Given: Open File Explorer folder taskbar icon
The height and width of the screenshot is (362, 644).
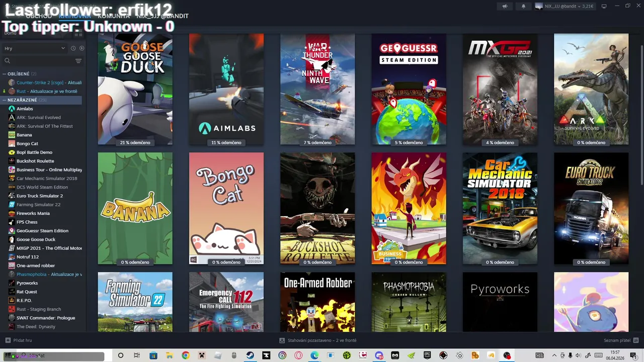Looking at the screenshot, I should 170,355.
